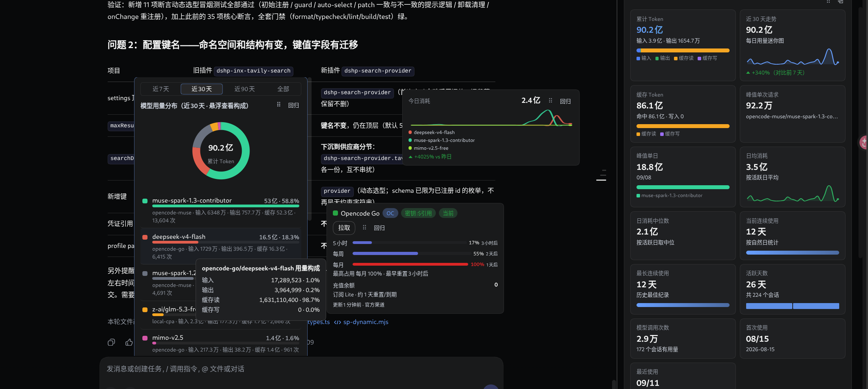The height and width of the screenshot is (389, 868).
Task: Click the pink swatch for mimo-v2.5 row
Action: [x=145, y=338]
